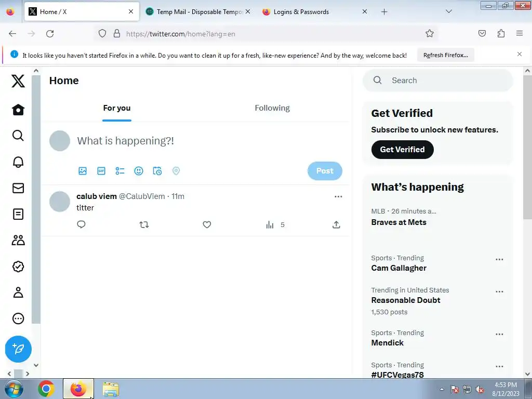Show site information via padlock icon

(x=117, y=33)
